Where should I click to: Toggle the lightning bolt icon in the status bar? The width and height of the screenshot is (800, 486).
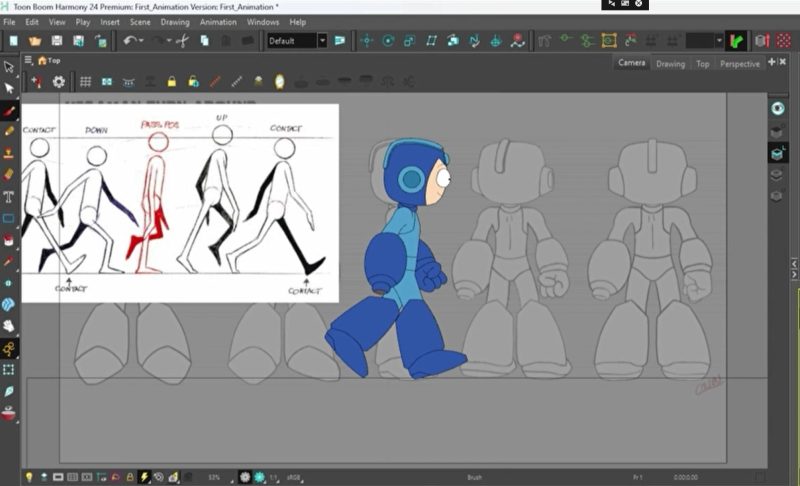point(144,477)
